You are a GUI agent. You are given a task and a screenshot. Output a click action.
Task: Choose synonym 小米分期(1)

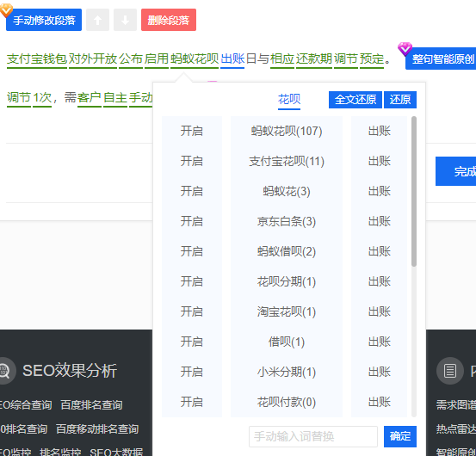tap(287, 372)
